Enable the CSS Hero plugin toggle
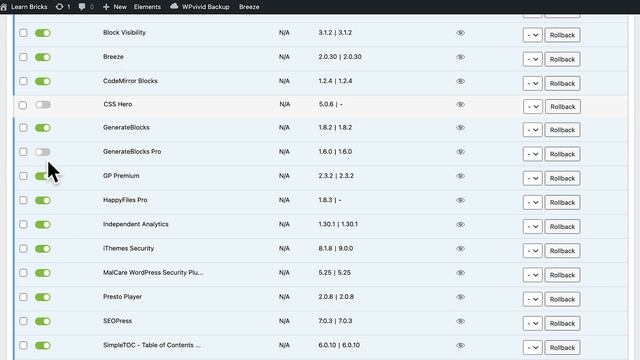Image resolution: width=640 pixels, height=360 pixels. [x=43, y=105]
